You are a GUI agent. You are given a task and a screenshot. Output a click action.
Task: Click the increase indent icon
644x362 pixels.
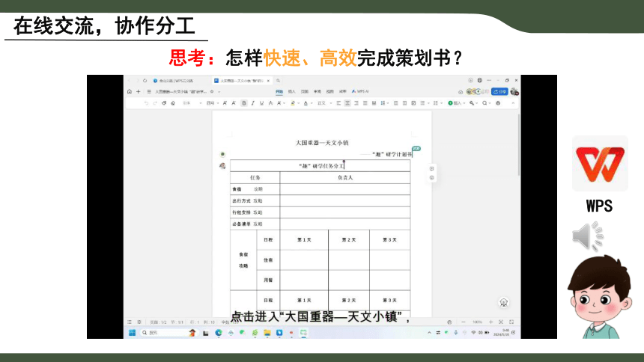[404, 103]
